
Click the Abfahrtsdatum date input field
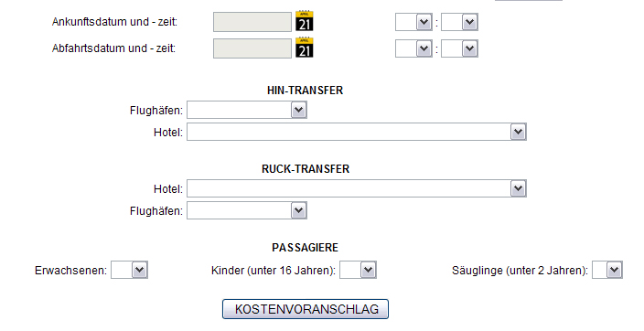[252, 48]
